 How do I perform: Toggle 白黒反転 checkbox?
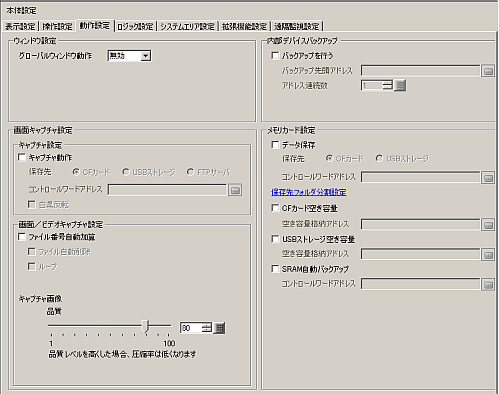click(32, 204)
